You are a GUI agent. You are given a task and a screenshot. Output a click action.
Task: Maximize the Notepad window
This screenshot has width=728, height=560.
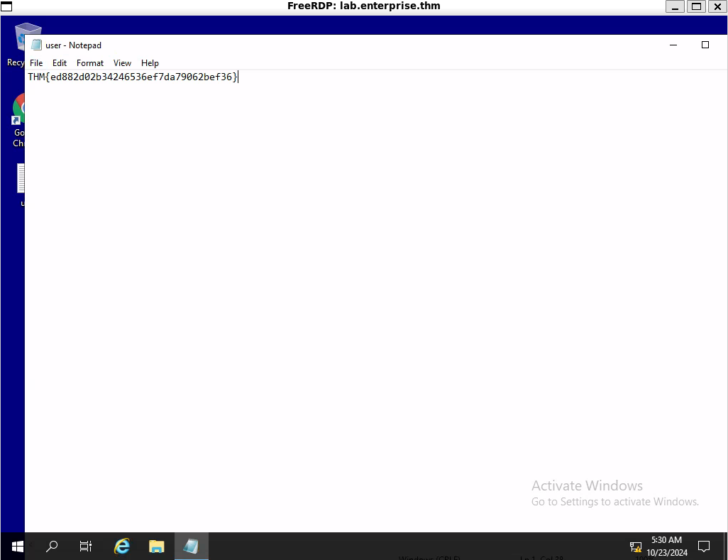coord(705,45)
